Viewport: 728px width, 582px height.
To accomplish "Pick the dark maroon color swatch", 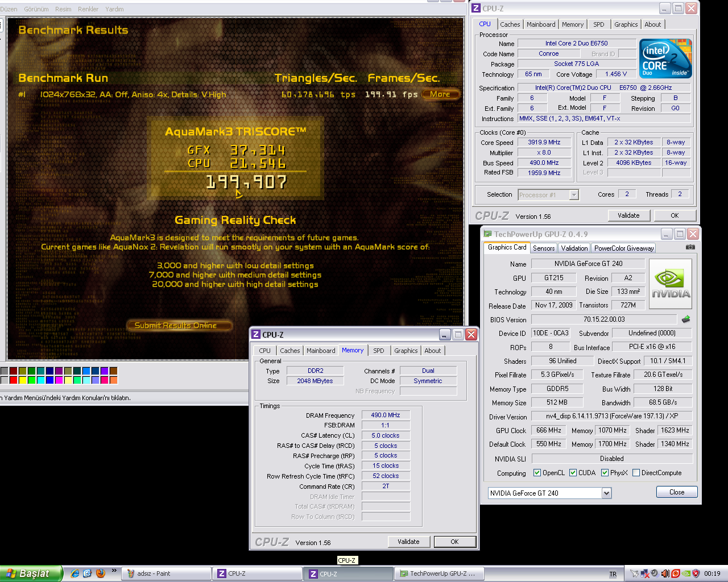I will 13,371.
